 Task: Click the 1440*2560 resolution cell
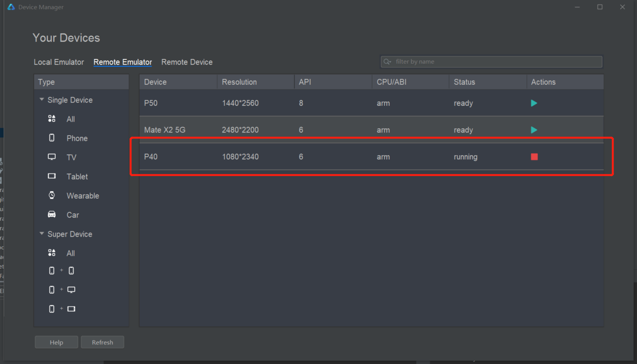(x=240, y=103)
